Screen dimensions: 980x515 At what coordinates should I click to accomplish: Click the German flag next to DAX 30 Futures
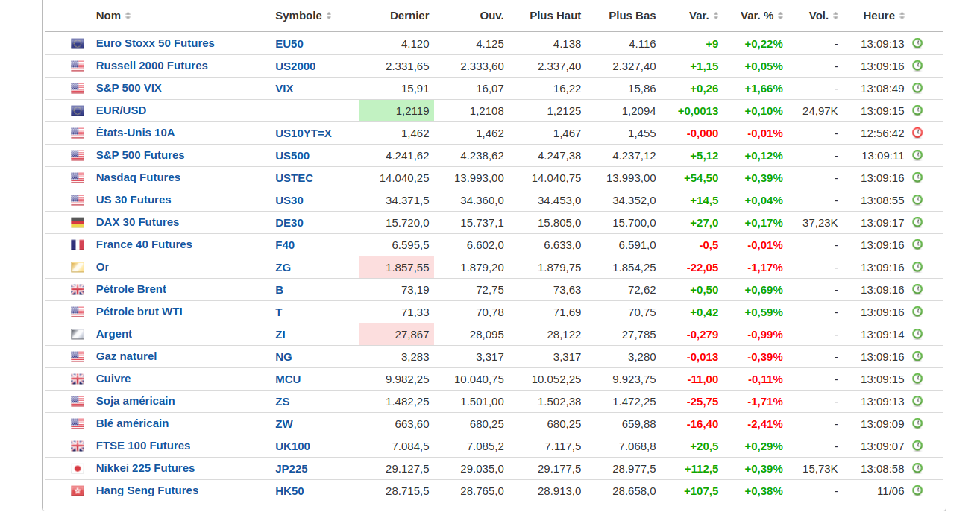point(78,223)
